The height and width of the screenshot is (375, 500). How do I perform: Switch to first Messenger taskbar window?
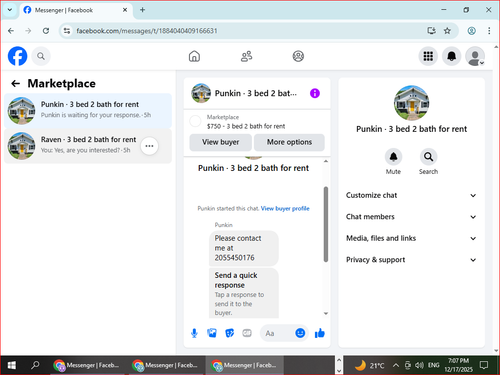click(87, 365)
